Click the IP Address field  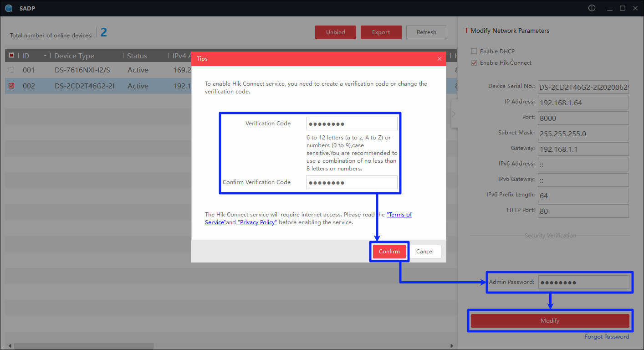point(583,103)
